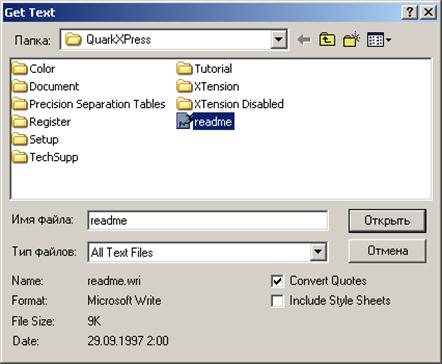Click the readme.wri name value
Image resolution: width=442 pixels, height=364 pixels.
[114, 281]
